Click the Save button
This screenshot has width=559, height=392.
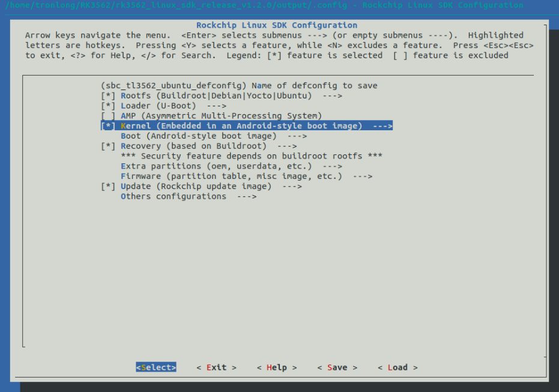coord(337,367)
